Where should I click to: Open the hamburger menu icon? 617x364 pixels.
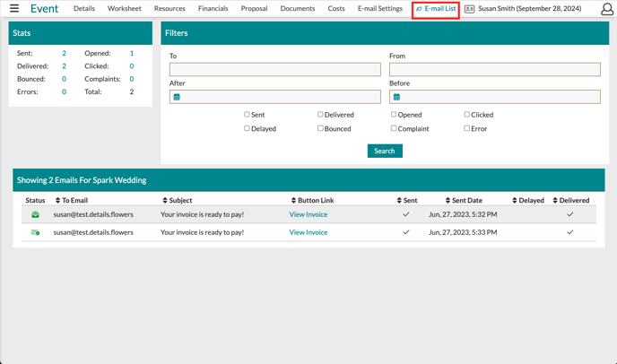[x=14, y=8]
